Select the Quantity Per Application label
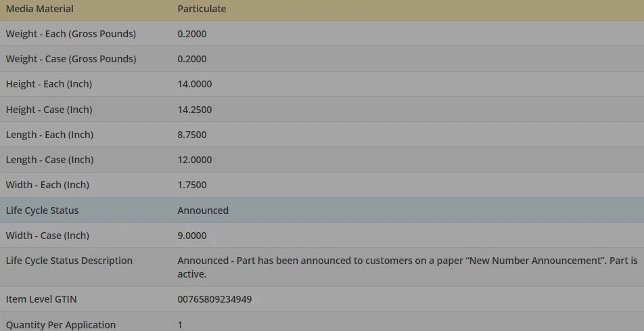Screen dimensions: 644x331 [x=61, y=325]
